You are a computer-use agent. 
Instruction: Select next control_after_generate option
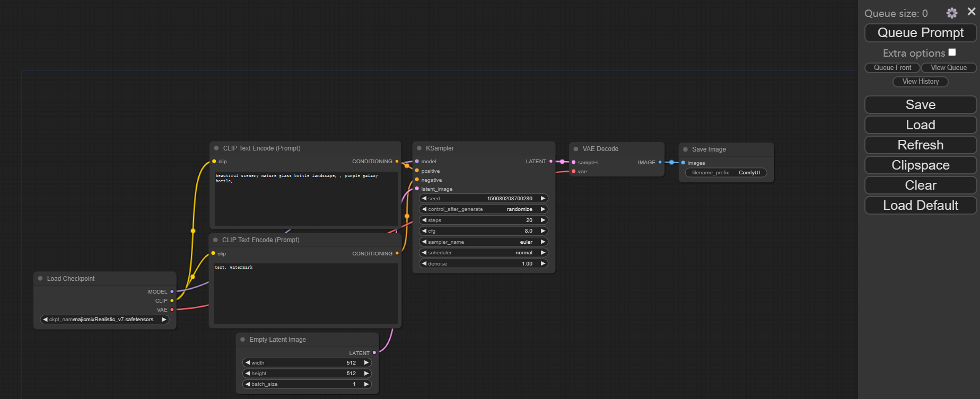(543, 209)
